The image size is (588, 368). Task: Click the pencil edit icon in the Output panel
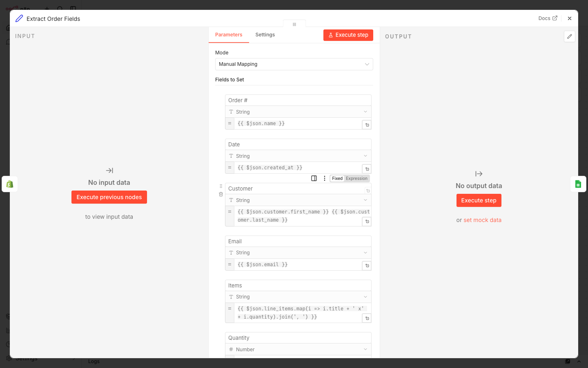[x=569, y=36]
